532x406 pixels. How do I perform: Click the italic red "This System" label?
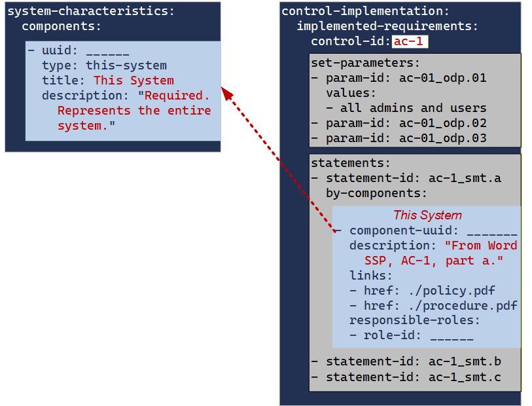point(427,215)
